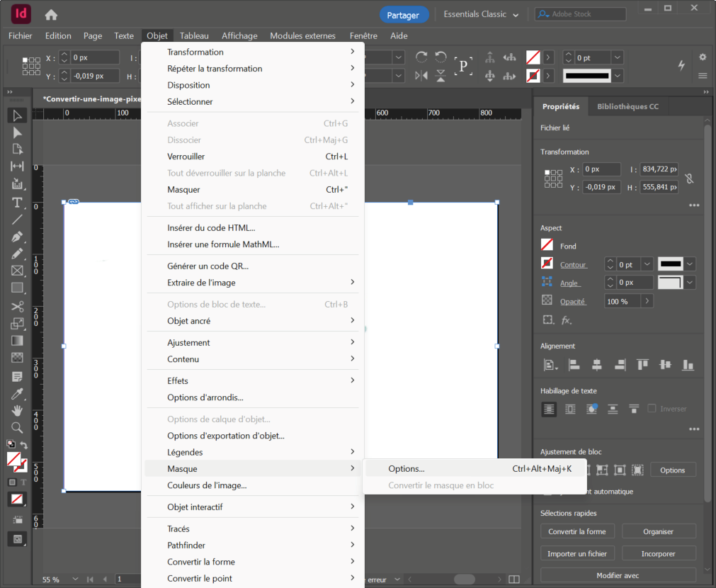716x588 pixels.
Task: Click the Adobe Stock search field
Action: (580, 14)
